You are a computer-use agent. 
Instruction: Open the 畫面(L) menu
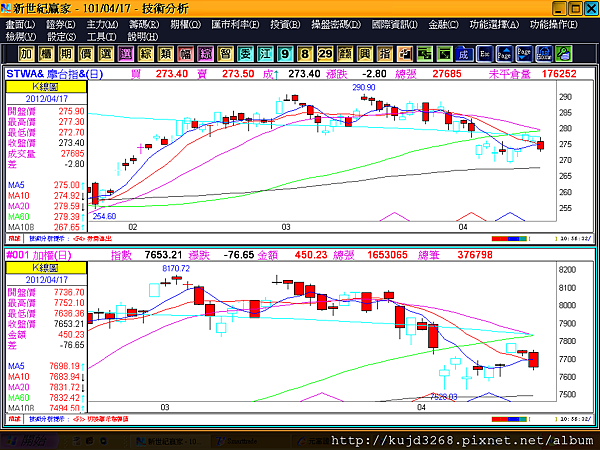click(20, 25)
